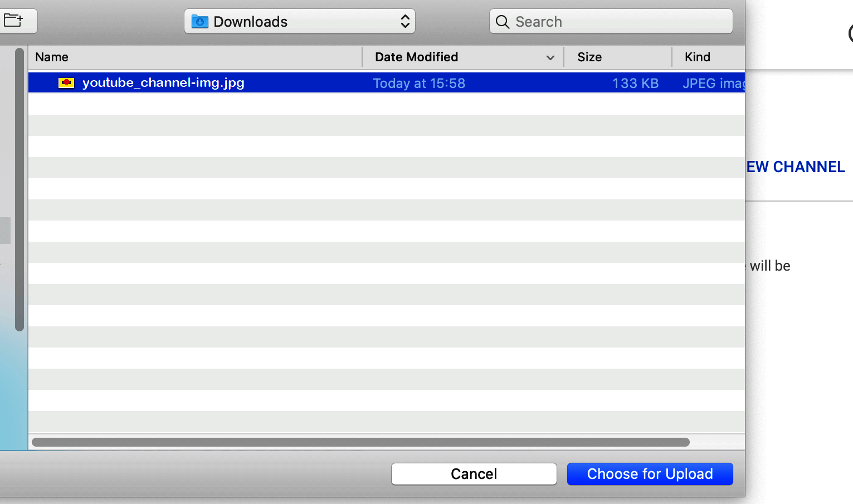Focus the Search input field
Image resolution: width=853 pixels, height=504 pixels.
(x=618, y=22)
